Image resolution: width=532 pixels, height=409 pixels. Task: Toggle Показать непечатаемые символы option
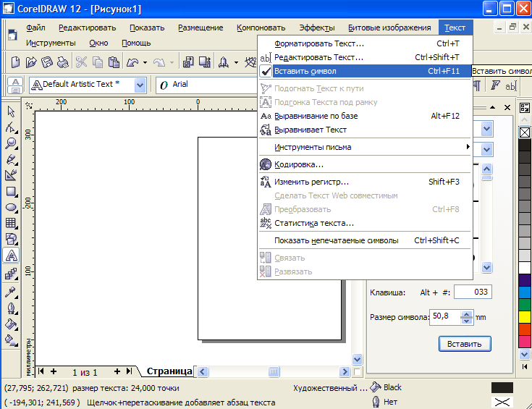(x=365, y=240)
